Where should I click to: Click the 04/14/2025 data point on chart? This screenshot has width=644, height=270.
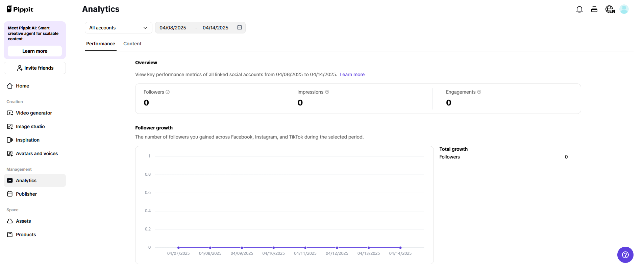point(400,248)
